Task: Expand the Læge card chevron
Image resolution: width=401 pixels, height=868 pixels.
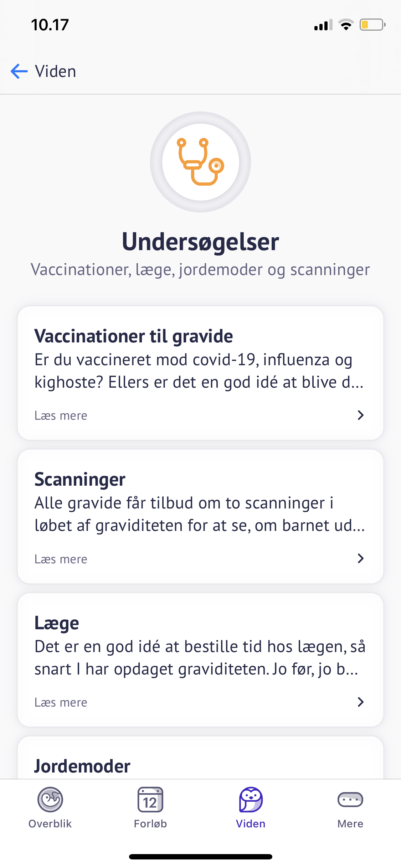Action: coord(360,702)
